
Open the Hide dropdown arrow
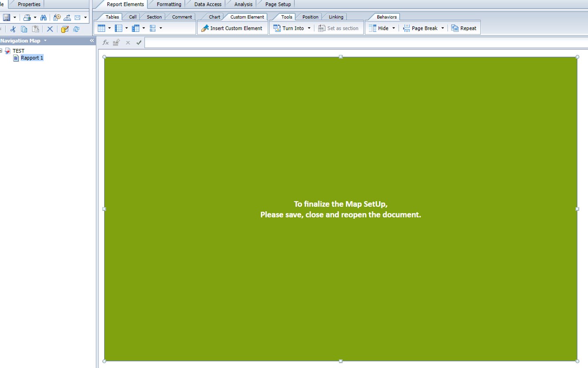tap(393, 28)
